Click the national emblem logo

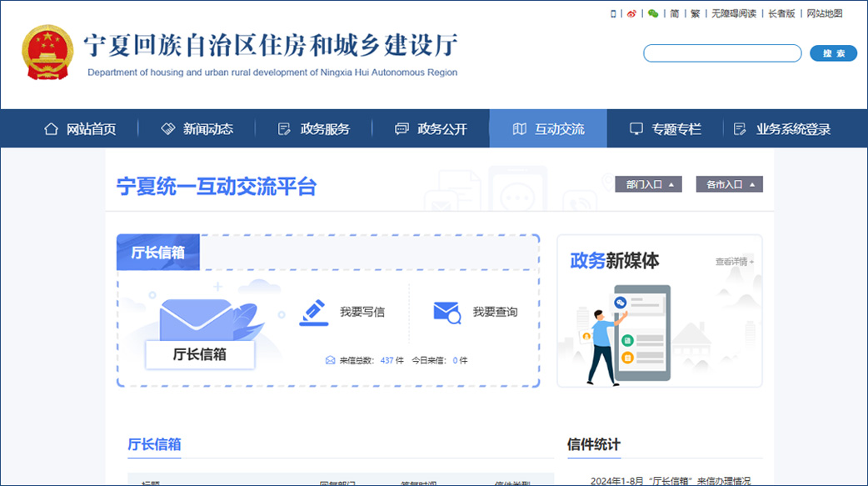47,53
